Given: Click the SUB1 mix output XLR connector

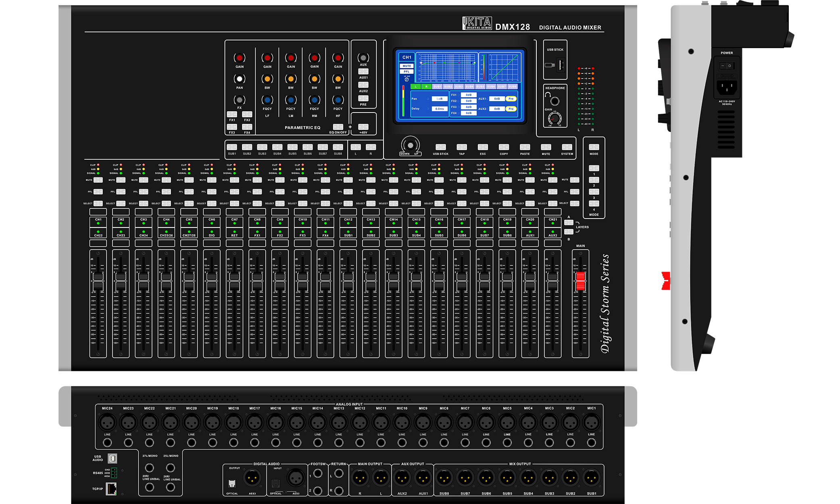Looking at the screenshot, I should 591,478.
